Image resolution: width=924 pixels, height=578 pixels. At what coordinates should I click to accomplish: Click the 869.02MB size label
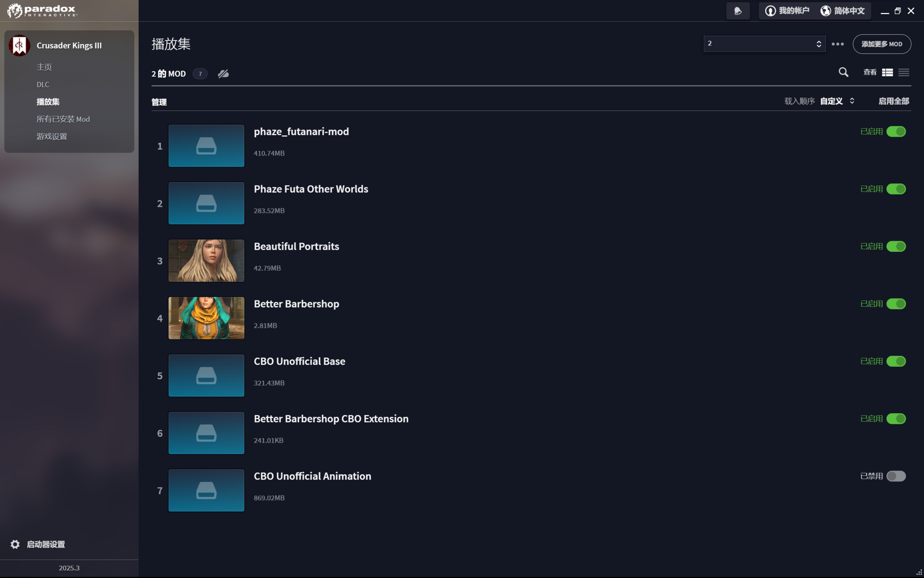tap(269, 498)
